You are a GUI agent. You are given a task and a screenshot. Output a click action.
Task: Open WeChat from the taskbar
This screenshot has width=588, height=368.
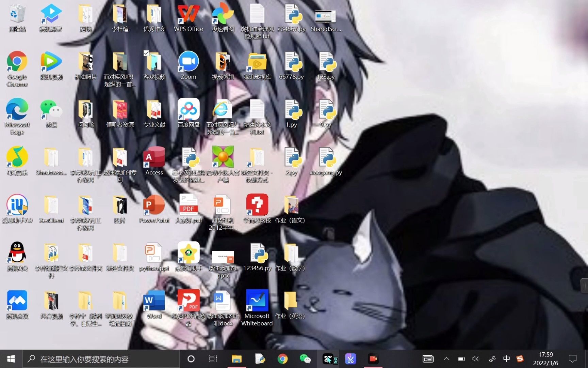pos(305,359)
